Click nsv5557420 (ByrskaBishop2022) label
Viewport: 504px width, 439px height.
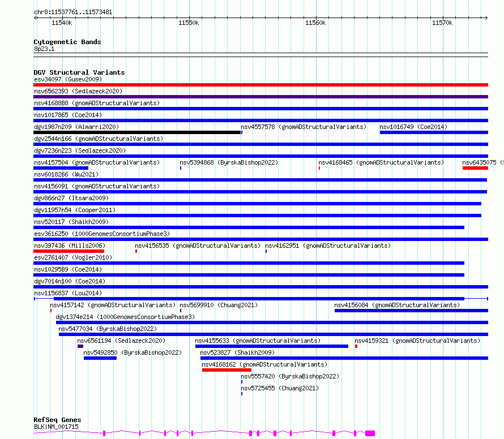coord(290,376)
